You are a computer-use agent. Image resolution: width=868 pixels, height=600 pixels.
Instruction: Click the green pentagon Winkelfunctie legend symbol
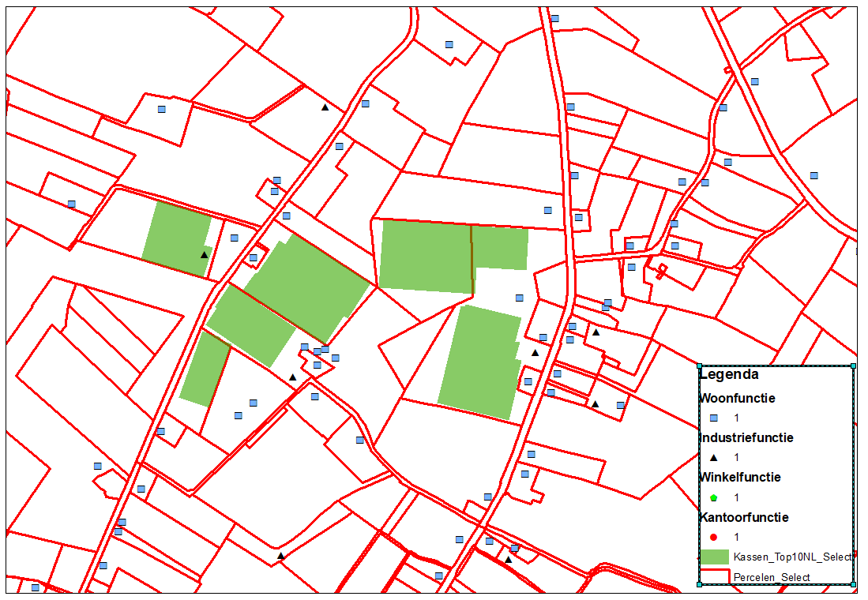tap(713, 497)
